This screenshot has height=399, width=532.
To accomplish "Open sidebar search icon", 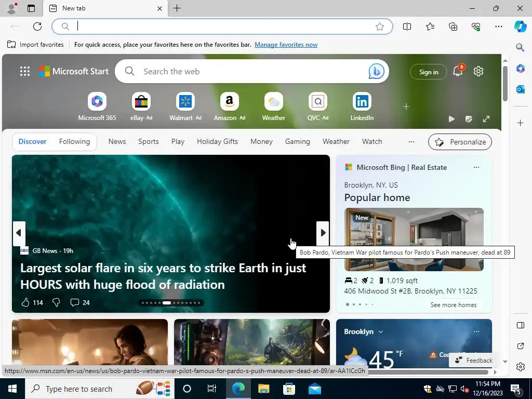I will pyautogui.click(x=520, y=47).
